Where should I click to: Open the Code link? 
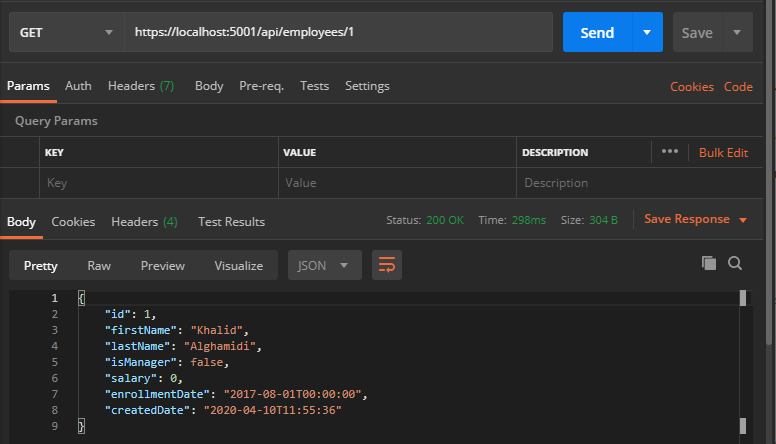point(738,87)
